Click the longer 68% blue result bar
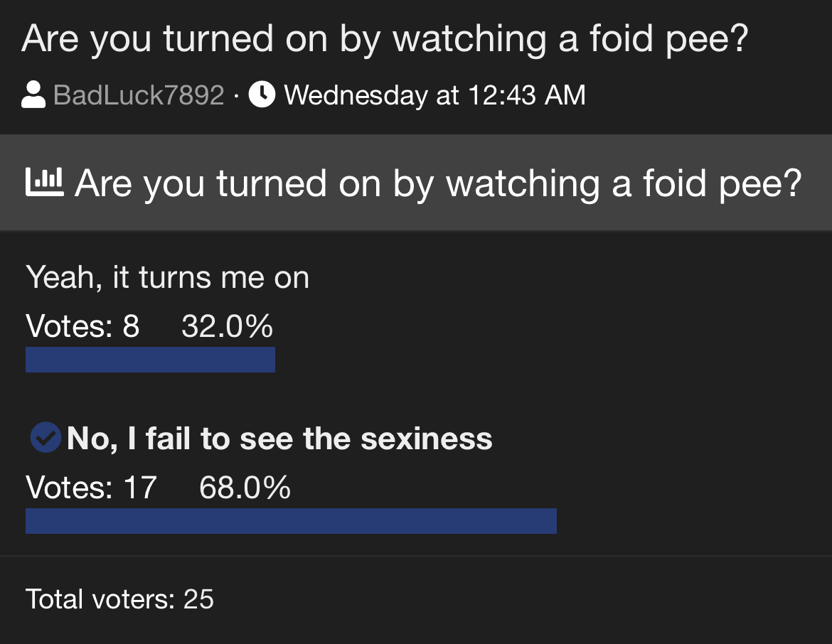 tap(291, 521)
